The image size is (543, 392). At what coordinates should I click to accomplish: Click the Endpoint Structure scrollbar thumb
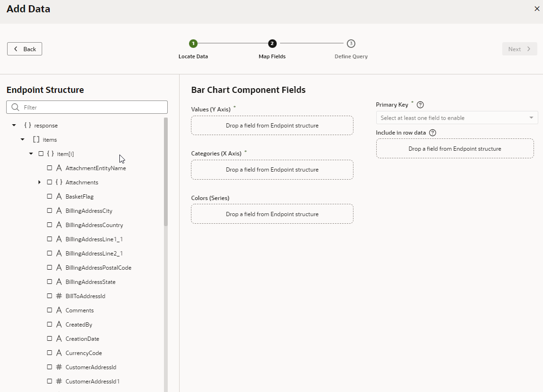pos(165,172)
